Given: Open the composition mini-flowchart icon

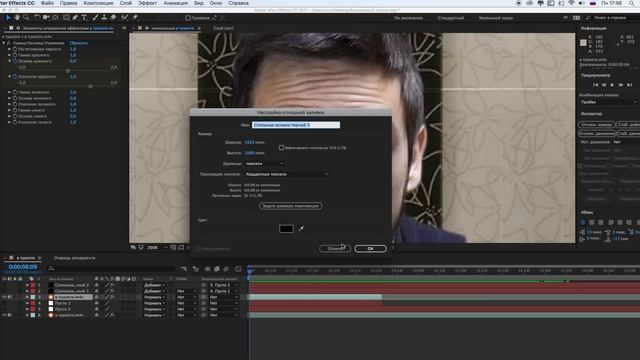Looking at the screenshot, I should click(x=184, y=269).
